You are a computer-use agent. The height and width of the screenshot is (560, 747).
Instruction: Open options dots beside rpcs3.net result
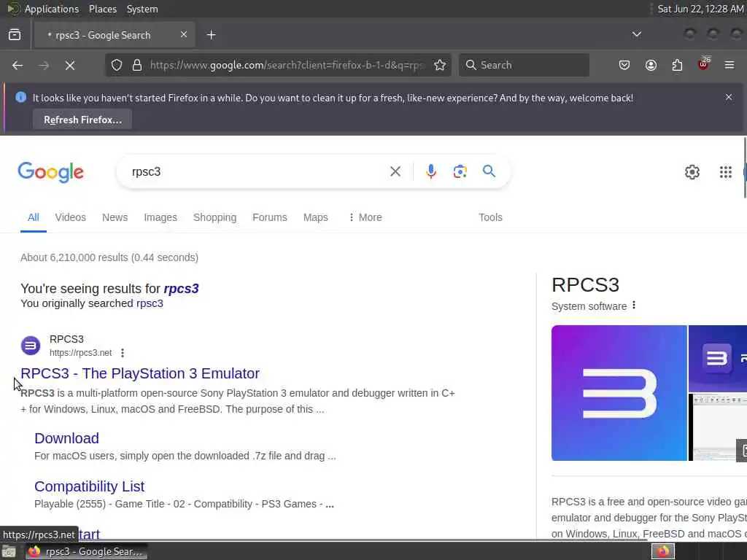coord(123,353)
